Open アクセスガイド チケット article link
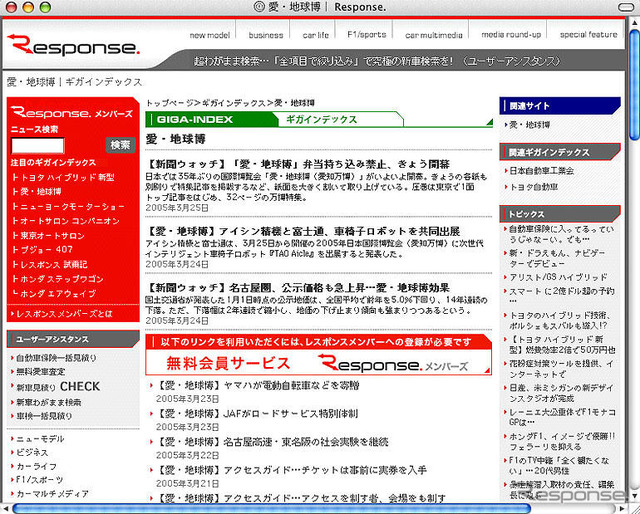The image size is (640, 514). point(291,470)
